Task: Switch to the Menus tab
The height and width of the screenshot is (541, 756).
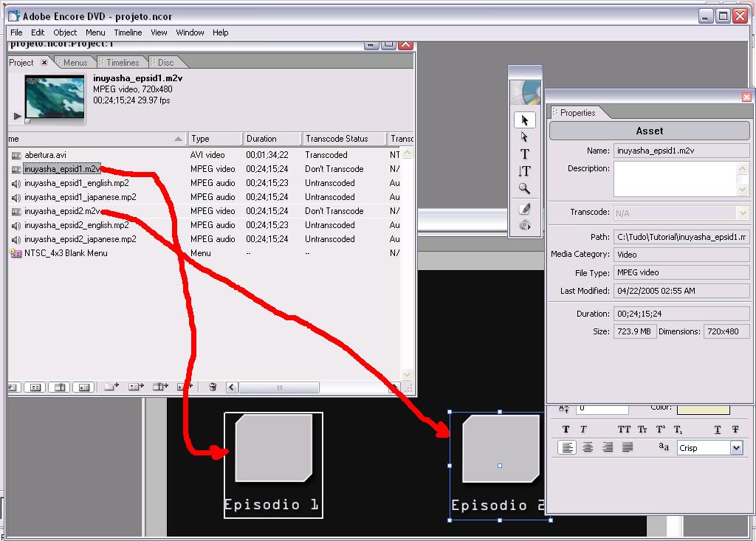Action: (75, 62)
